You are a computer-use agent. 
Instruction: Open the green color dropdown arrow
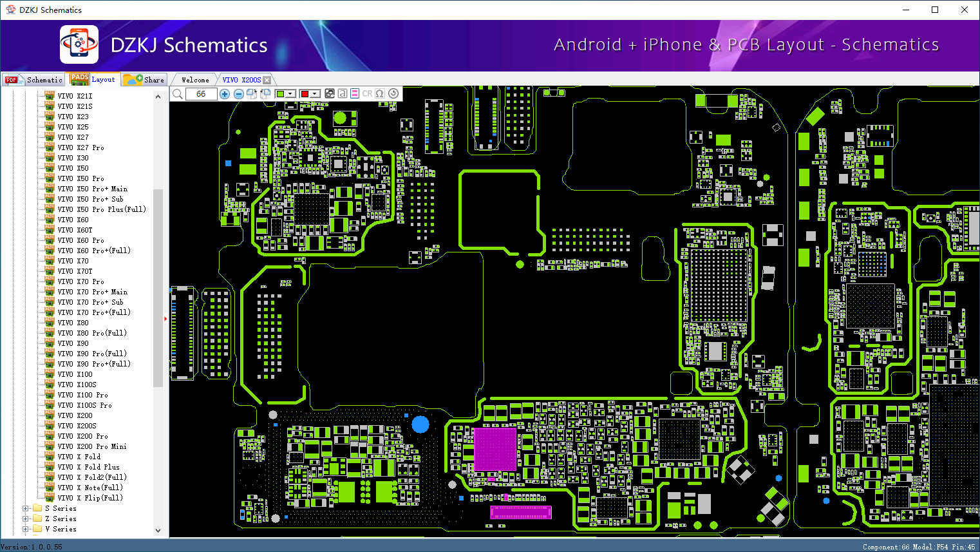(x=290, y=94)
